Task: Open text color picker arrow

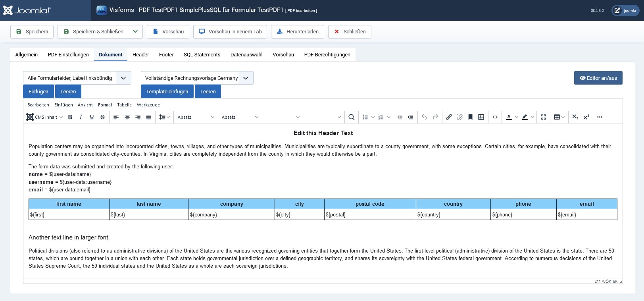Action: coord(516,117)
